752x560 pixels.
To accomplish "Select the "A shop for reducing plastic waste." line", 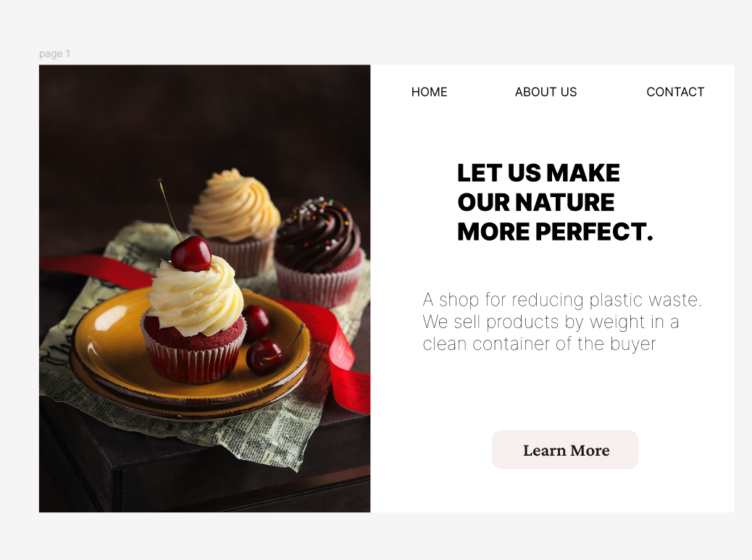I will tap(562, 300).
